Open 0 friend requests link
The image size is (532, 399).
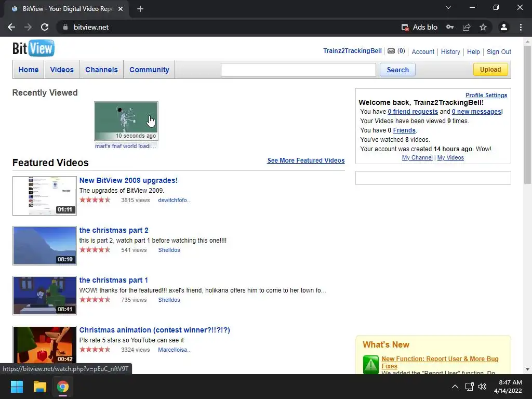click(413, 112)
